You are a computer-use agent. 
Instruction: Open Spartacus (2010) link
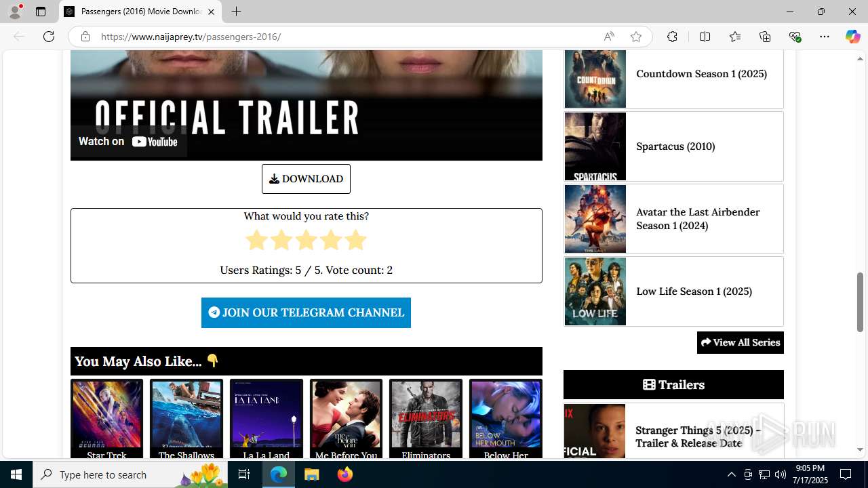[x=675, y=146]
